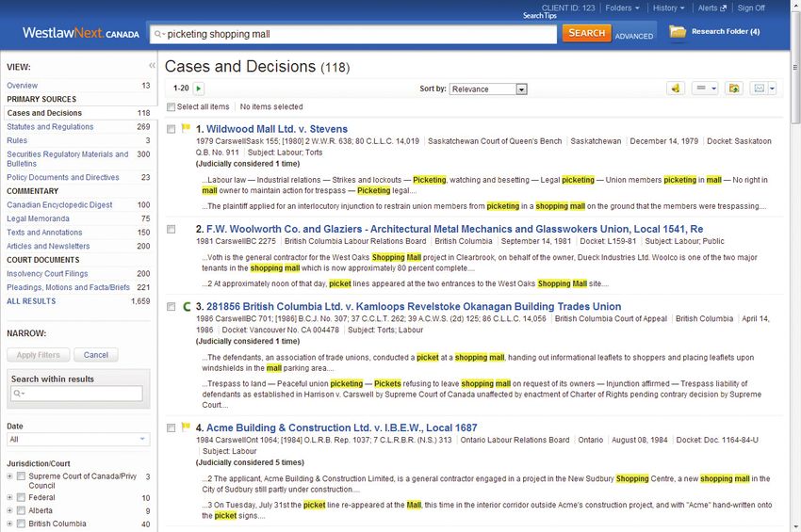This screenshot has height=532, width=801.
Task: Select Legal Memoranda view
Action: [x=38, y=218]
